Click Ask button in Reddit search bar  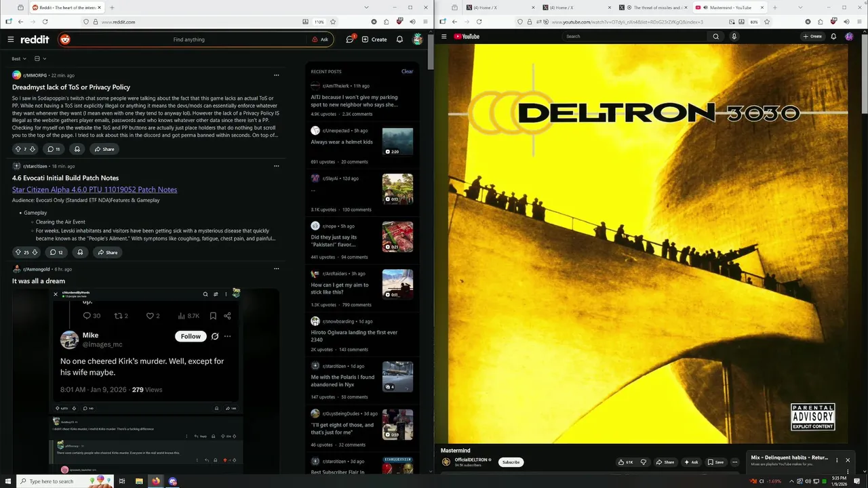pos(320,39)
